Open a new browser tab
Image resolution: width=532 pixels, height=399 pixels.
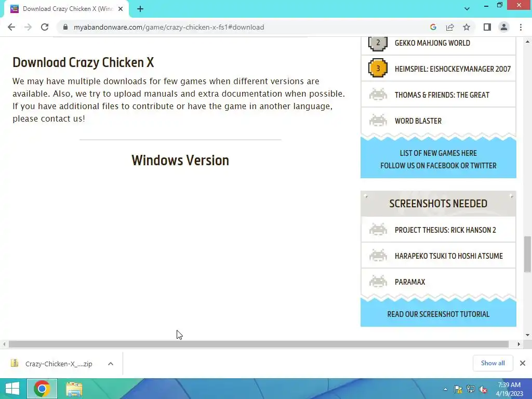[x=140, y=9]
